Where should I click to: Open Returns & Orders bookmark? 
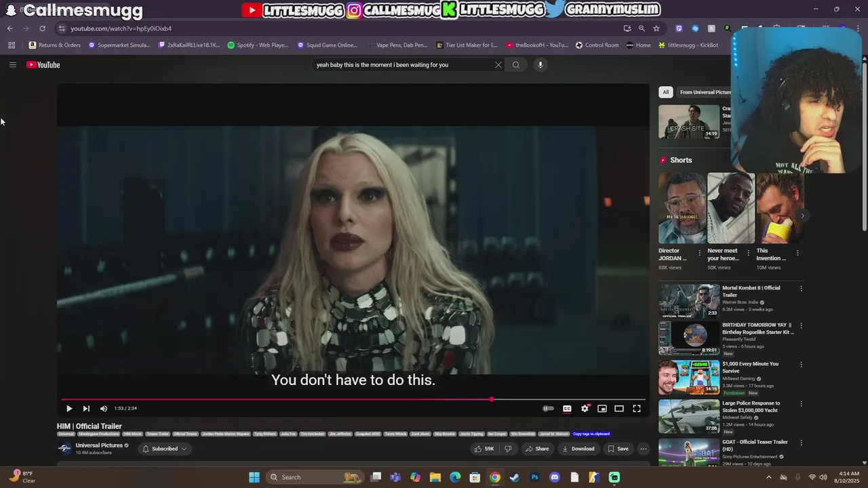click(54, 45)
